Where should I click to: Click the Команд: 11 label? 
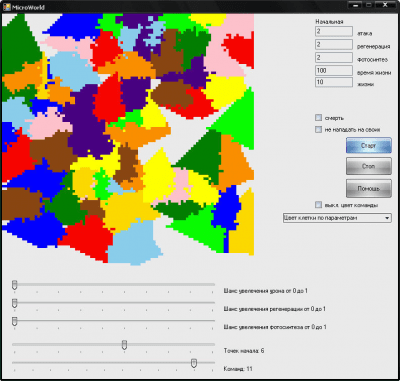click(238, 369)
